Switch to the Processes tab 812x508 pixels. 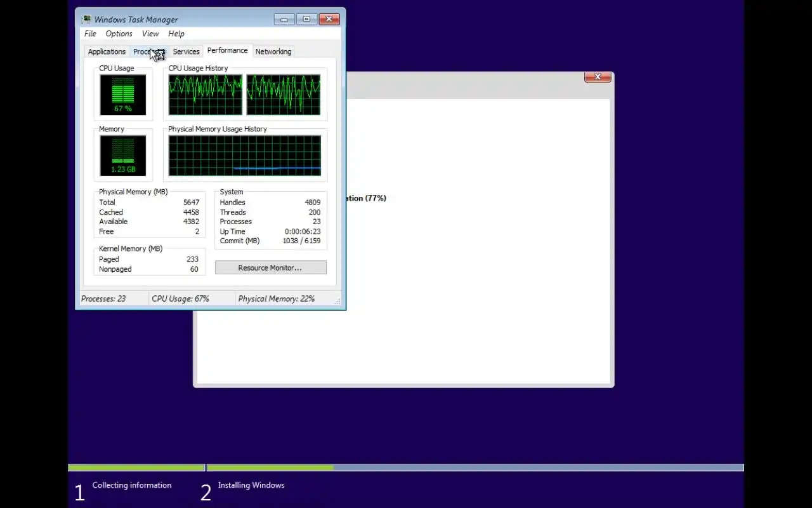tap(149, 52)
